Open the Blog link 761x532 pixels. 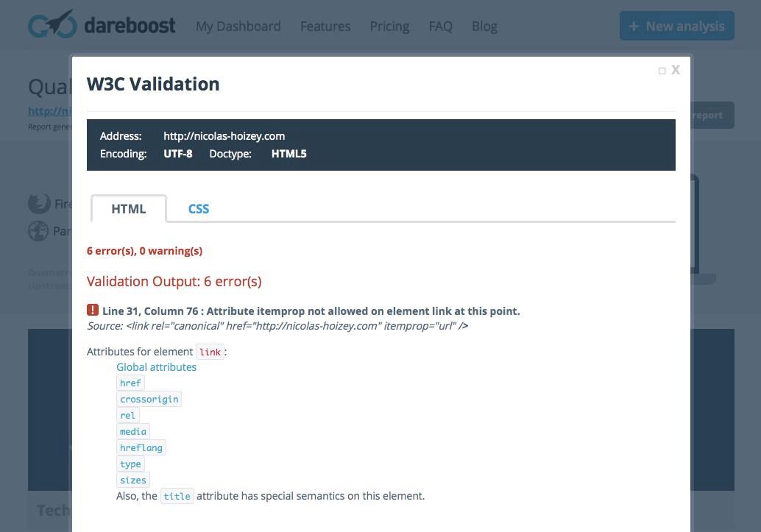click(484, 26)
